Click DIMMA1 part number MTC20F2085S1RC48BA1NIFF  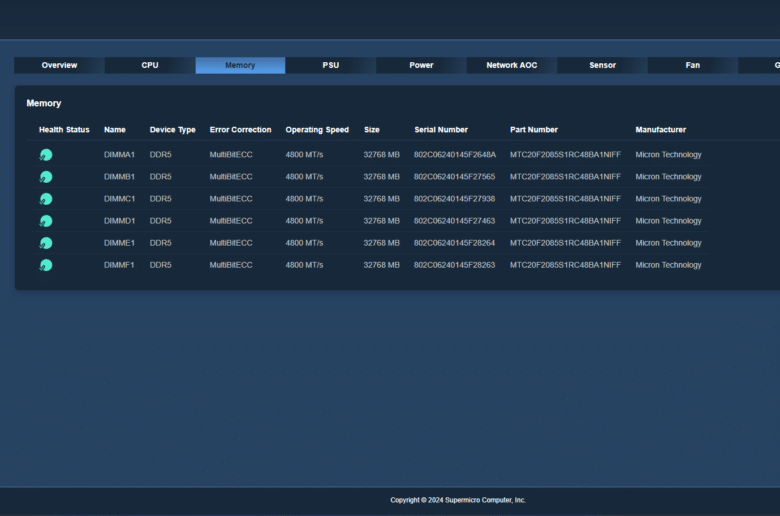pos(566,155)
